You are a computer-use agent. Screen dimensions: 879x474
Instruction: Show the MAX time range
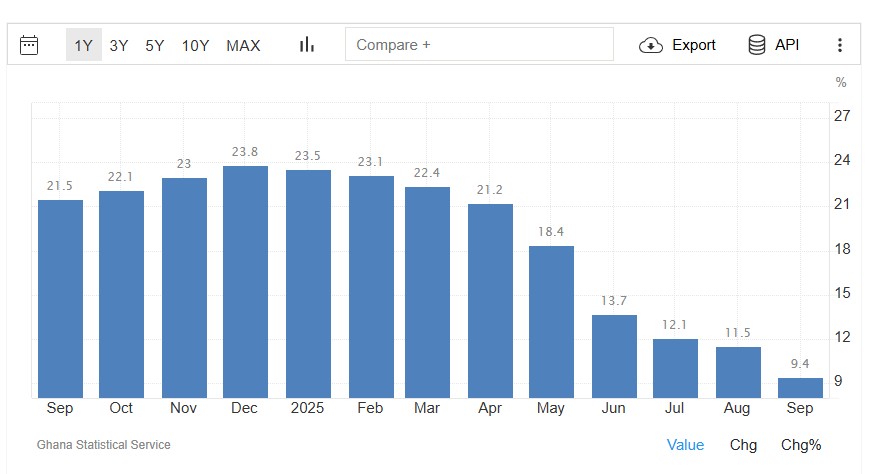pyautogui.click(x=243, y=45)
